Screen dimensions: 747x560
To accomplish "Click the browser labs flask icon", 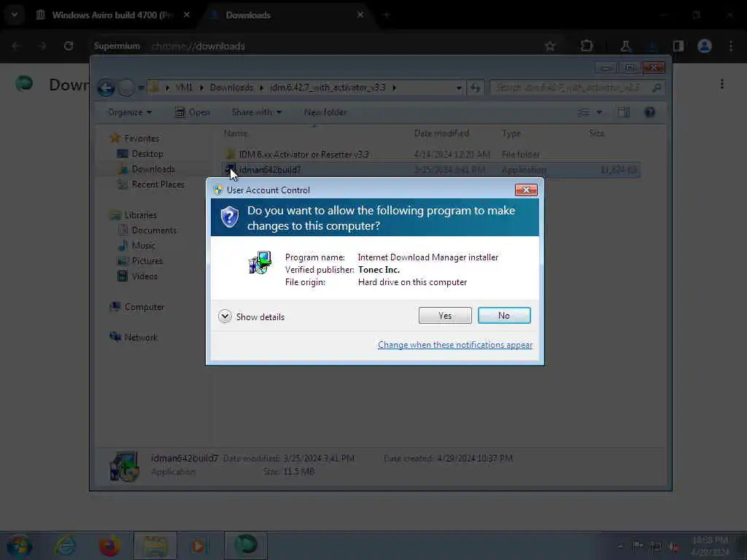I will click(625, 46).
